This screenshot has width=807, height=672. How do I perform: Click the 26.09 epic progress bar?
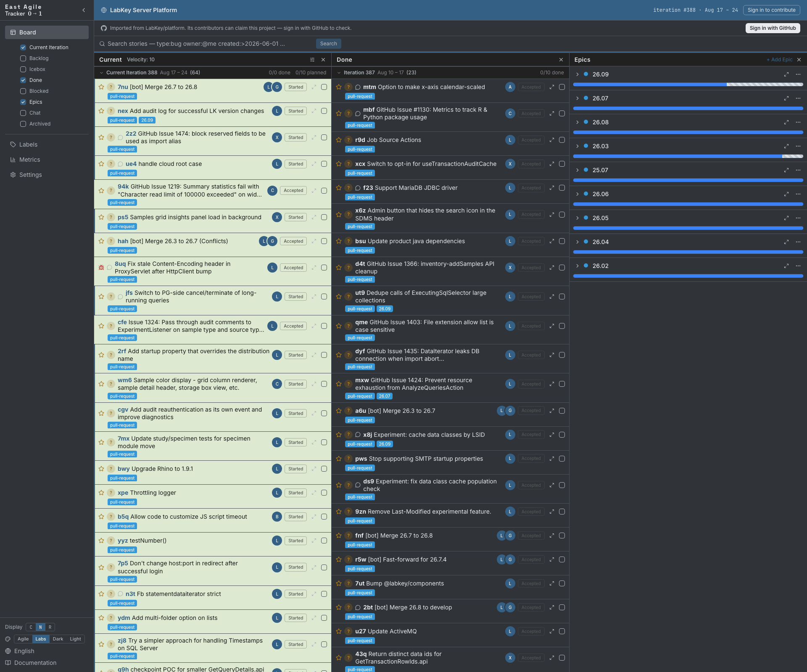pos(688,84)
